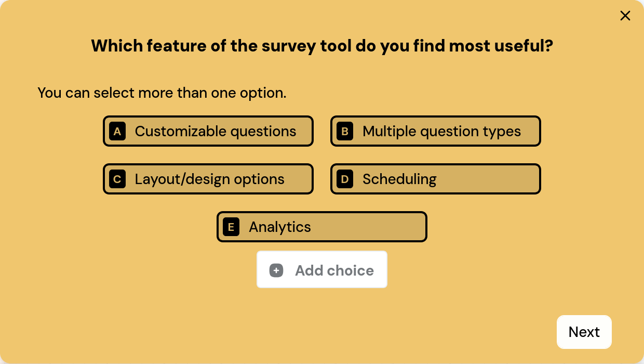The image size is (644, 364).
Task: Close the survey question dialog
Action: (625, 16)
